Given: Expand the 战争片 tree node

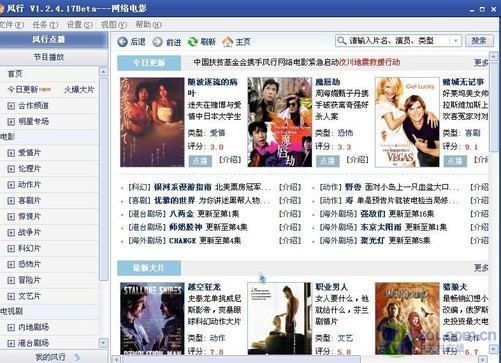Looking at the screenshot, I should point(11,233).
